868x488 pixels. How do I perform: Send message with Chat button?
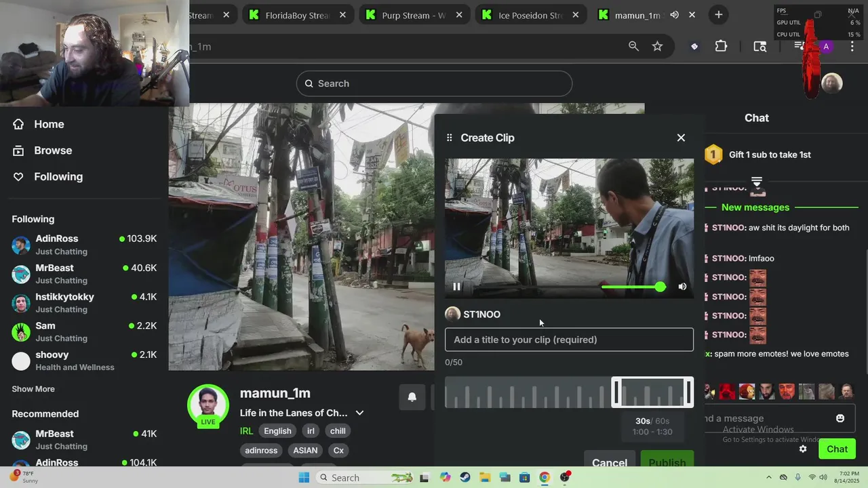pos(837,449)
